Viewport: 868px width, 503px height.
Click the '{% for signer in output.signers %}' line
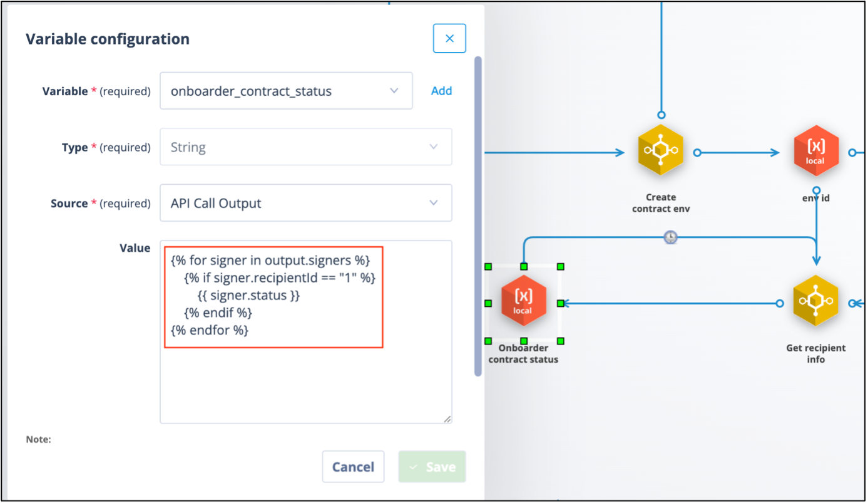[x=270, y=259]
